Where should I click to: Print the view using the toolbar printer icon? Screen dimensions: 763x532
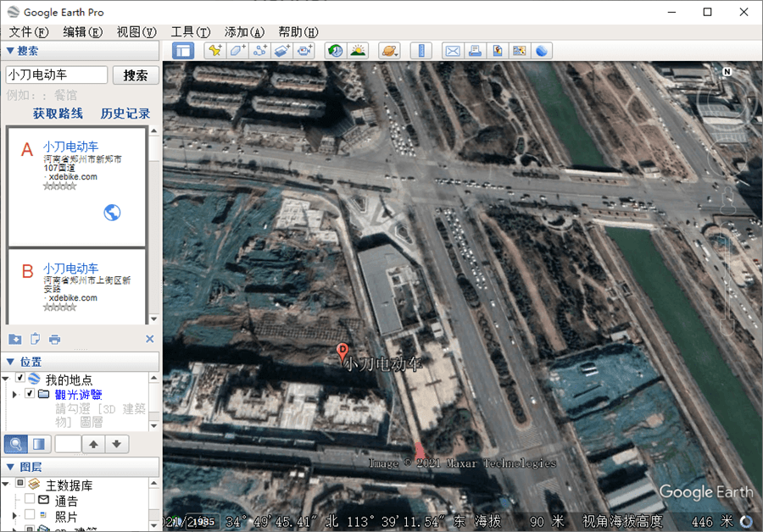pyautogui.click(x=475, y=51)
